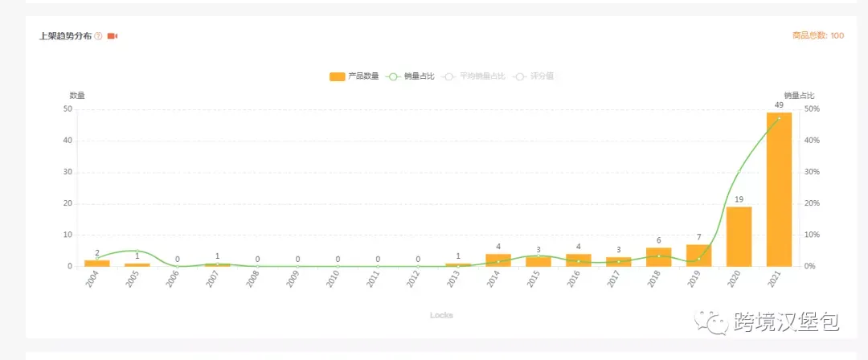Click the x-axis label 2012
The height and width of the screenshot is (360, 868).
(412, 279)
